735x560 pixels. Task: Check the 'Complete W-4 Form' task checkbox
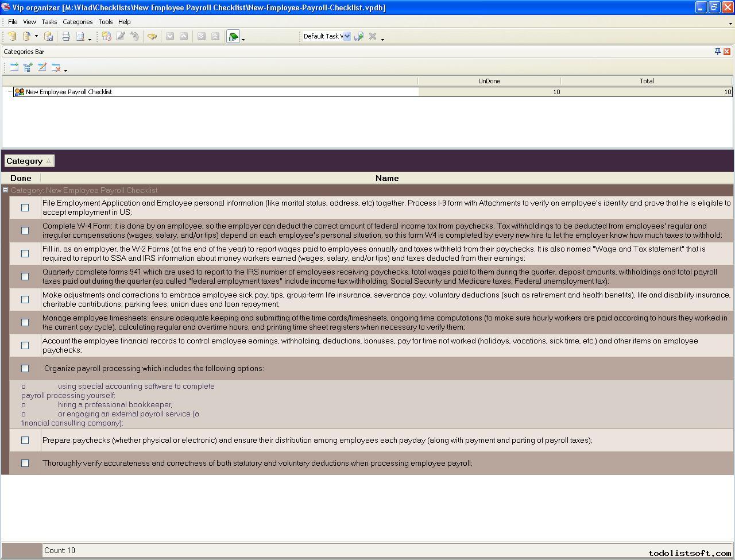[25, 230]
